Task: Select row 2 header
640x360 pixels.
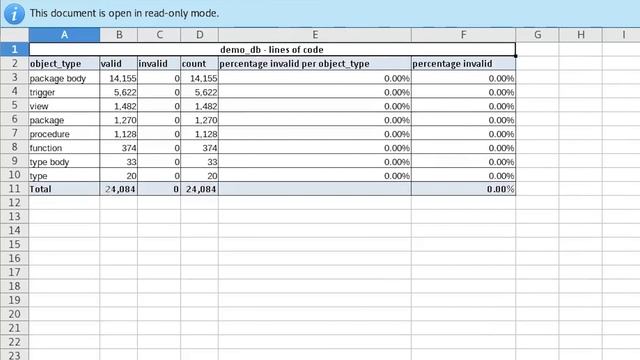Action: 14,63
